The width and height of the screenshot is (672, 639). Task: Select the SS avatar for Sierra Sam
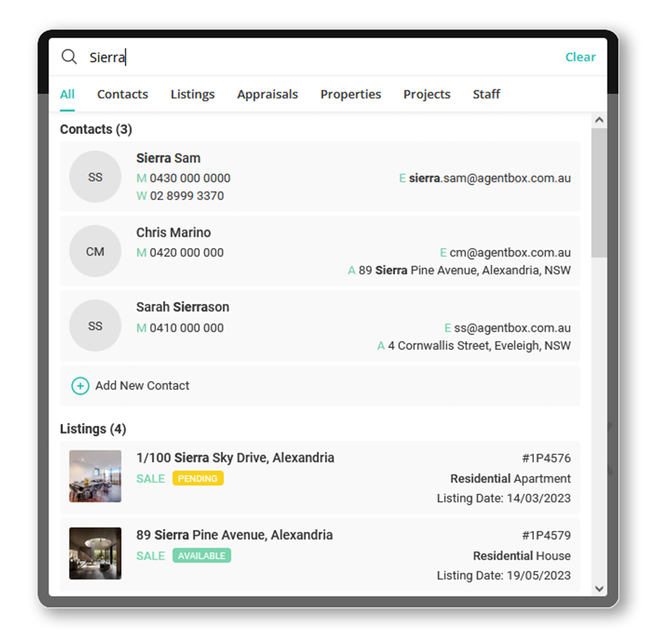click(x=95, y=177)
